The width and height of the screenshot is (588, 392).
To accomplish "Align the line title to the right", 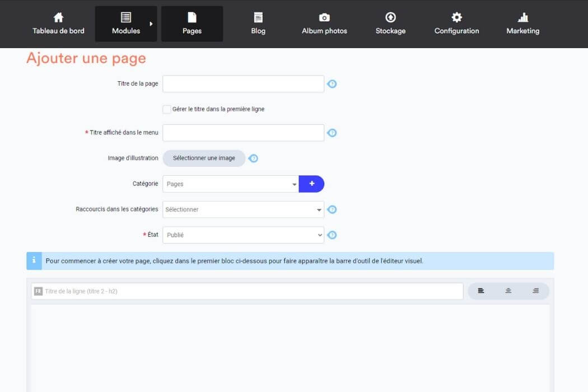I will tap(536, 291).
